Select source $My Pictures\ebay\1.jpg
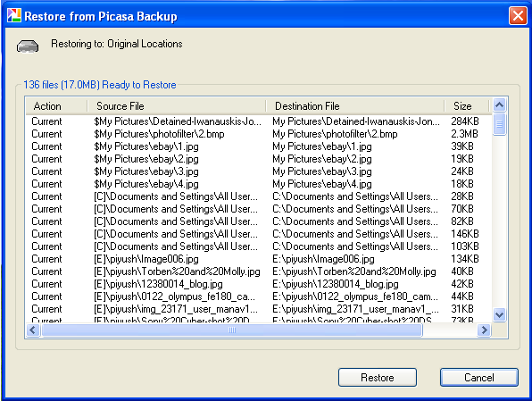 pos(146,146)
